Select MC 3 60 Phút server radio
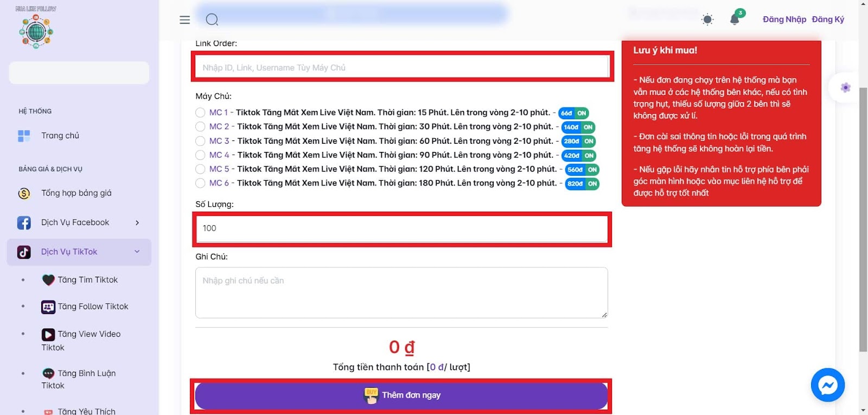868x415 pixels. 200,141
